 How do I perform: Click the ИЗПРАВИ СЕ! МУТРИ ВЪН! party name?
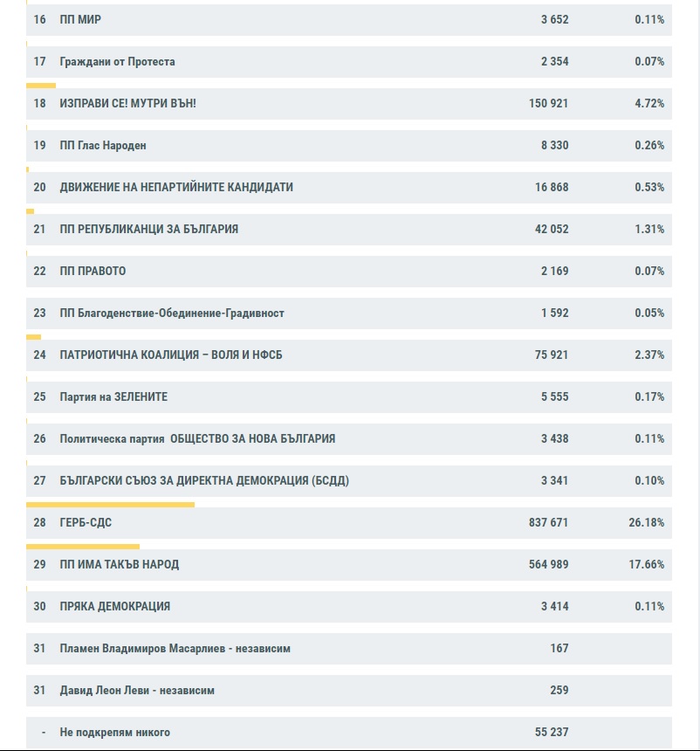pyautogui.click(x=127, y=103)
